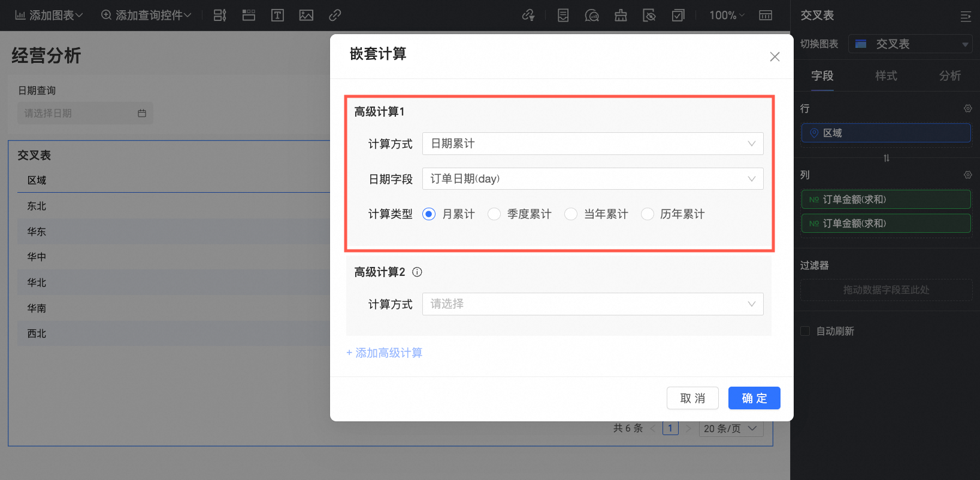The height and width of the screenshot is (480, 980).
Task: Click the 取消 button
Action: [x=692, y=398]
